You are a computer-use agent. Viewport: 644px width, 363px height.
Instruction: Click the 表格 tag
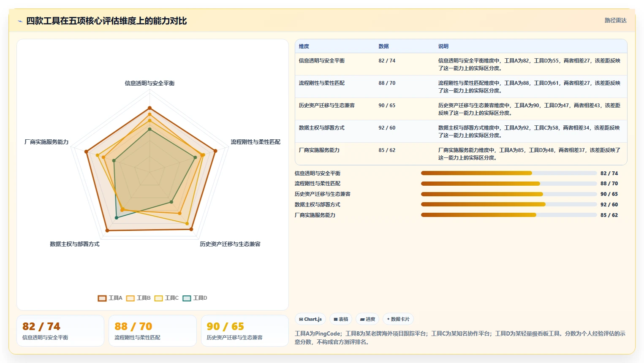(x=341, y=319)
